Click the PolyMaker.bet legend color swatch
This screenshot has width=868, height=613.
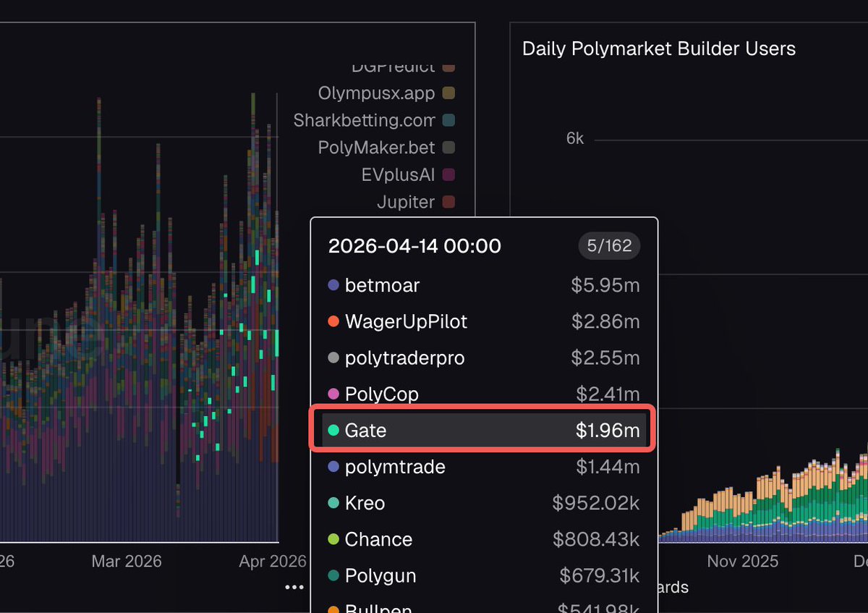coord(448,148)
